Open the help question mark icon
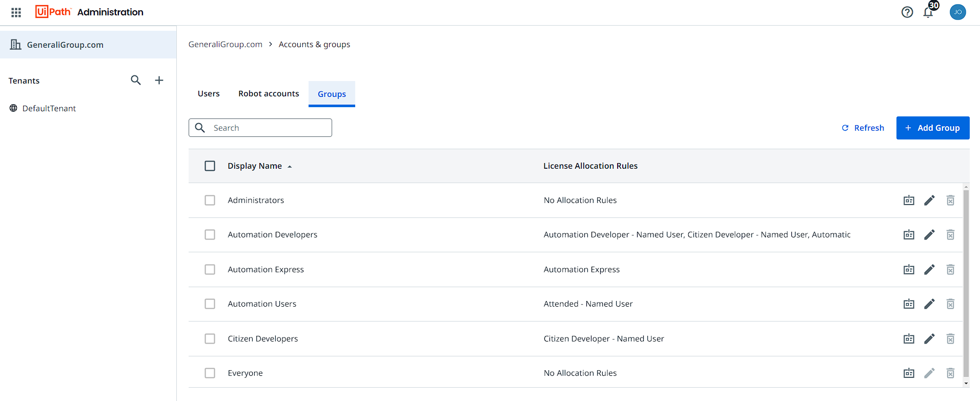Image resolution: width=980 pixels, height=401 pixels. pos(907,12)
